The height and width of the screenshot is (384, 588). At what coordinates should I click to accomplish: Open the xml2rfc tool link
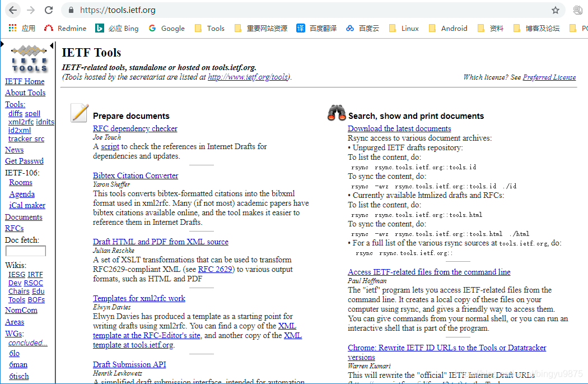point(21,122)
